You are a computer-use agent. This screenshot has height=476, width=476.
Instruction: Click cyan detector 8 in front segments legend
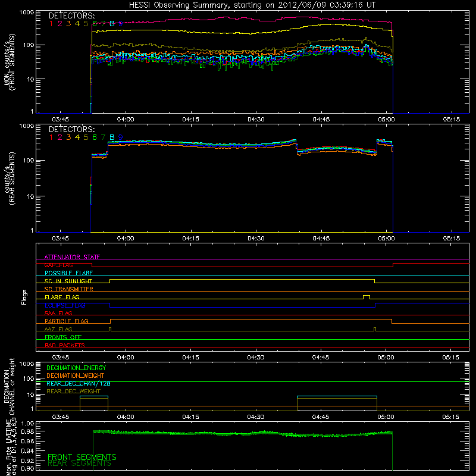pyautogui.click(x=112, y=24)
